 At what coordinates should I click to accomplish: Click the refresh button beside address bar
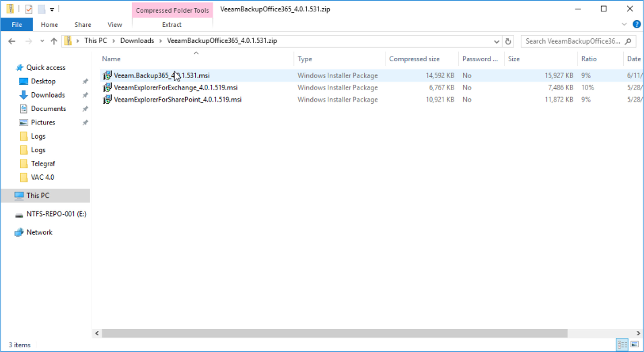pyautogui.click(x=508, y=41)
